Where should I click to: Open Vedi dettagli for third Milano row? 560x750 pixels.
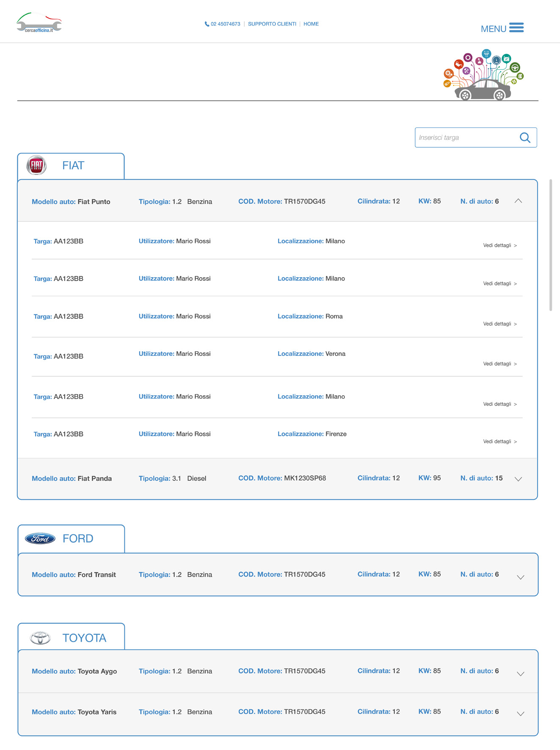tap(500, 404)
